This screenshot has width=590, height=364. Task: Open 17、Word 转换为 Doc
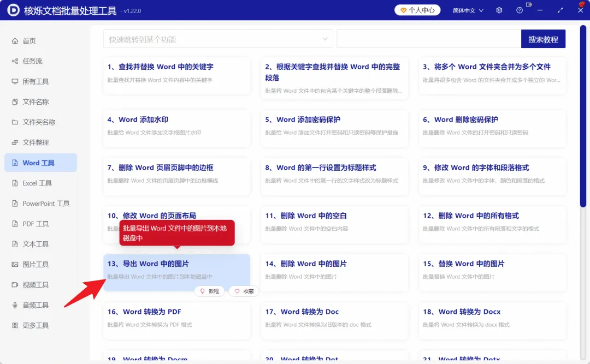tap(334, 321)
